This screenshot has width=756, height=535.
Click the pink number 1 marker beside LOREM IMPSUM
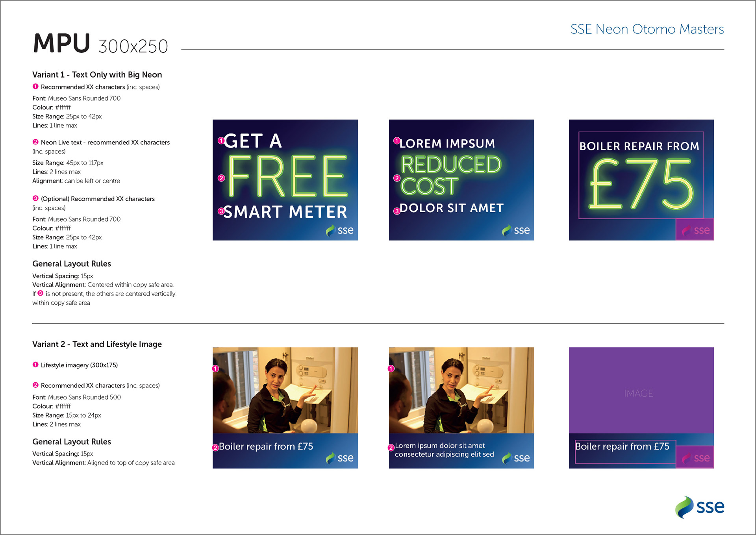pos(397,141)
